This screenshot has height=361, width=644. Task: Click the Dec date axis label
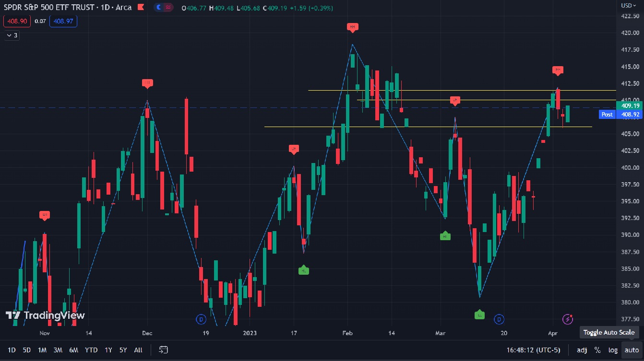[147, 333]
